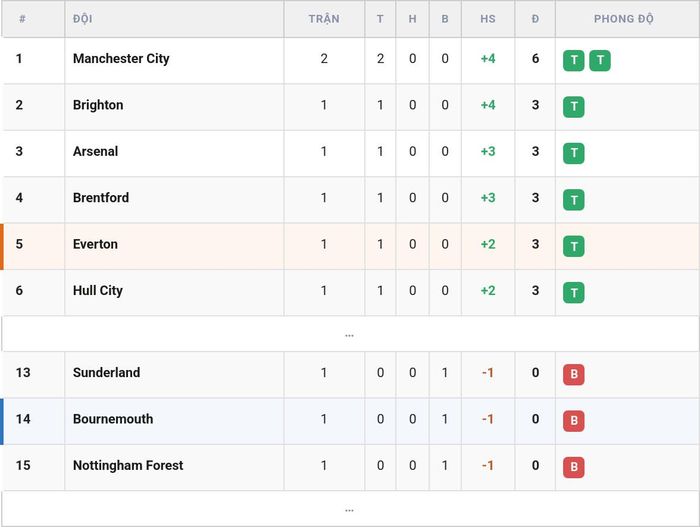Screen dimensions: 700x527
Task: Open the Bournemouth team link
Action: click(113, 419)
